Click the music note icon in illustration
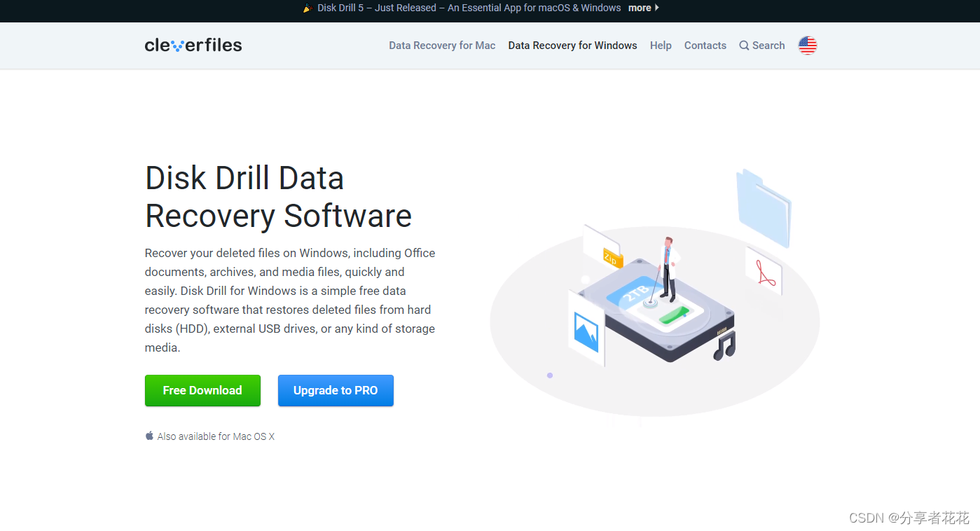The height and width of the screenshot is (531, 980). point(724,345)
